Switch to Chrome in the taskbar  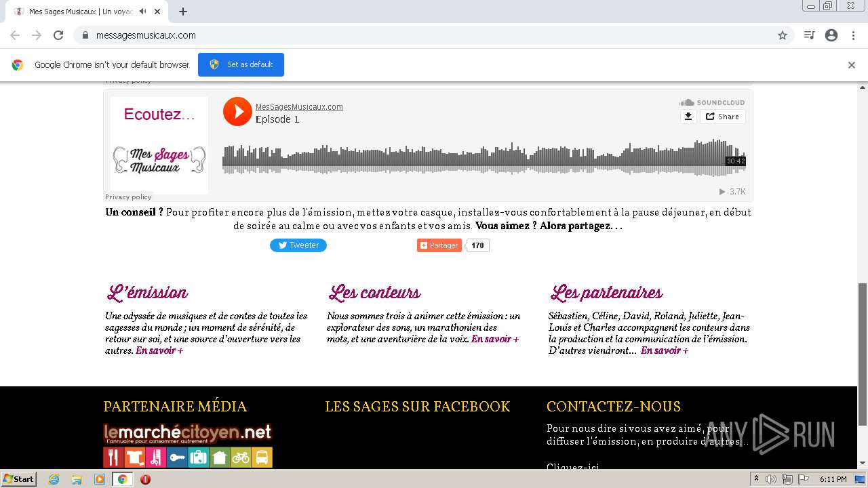pyautogui.click(x=122, y=479)
